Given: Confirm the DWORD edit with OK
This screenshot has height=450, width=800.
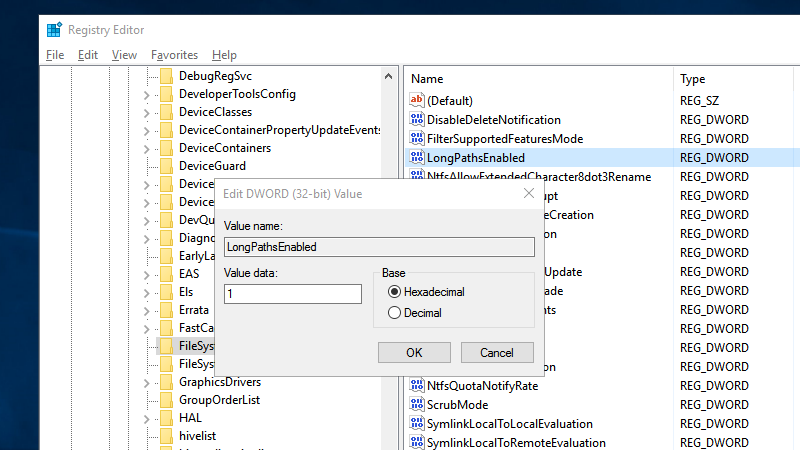Looking at the screenshot, I should (x=414, y=353).
